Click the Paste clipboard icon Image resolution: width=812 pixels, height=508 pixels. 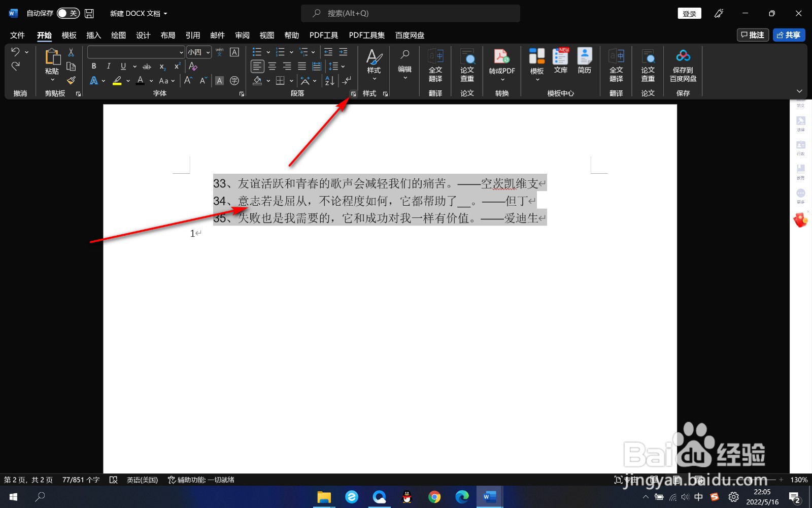tap(52, 57)
